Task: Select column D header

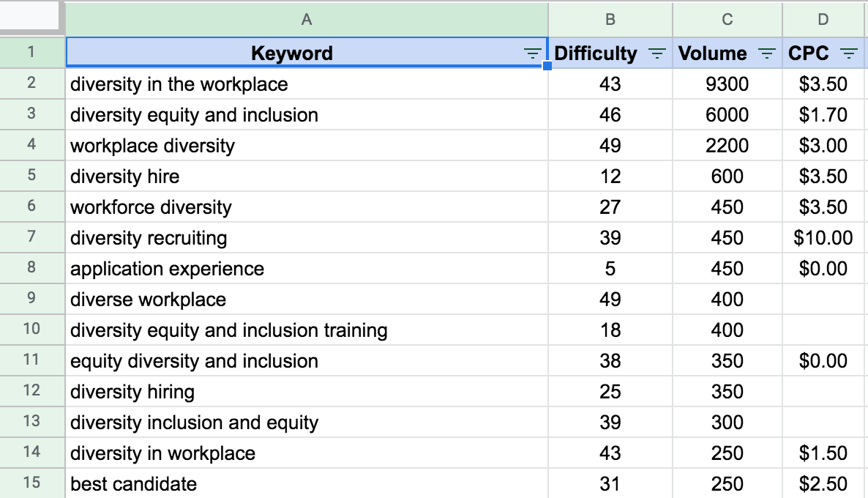Action: 823,20
